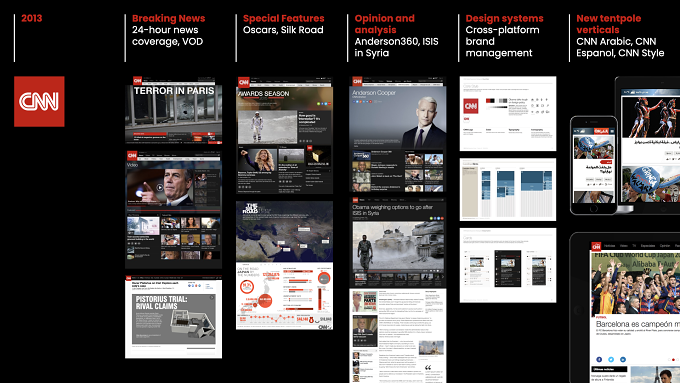
Task: Select the Design systems heading
Action: pyautogui.click(x=504, y=18)
